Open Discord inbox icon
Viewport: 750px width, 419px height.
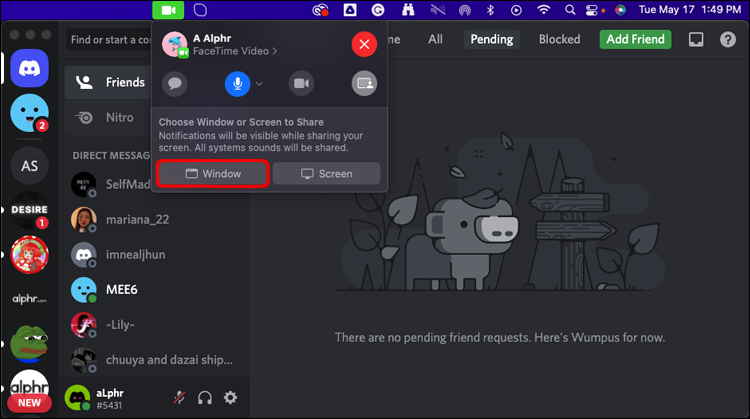point(696,39)
